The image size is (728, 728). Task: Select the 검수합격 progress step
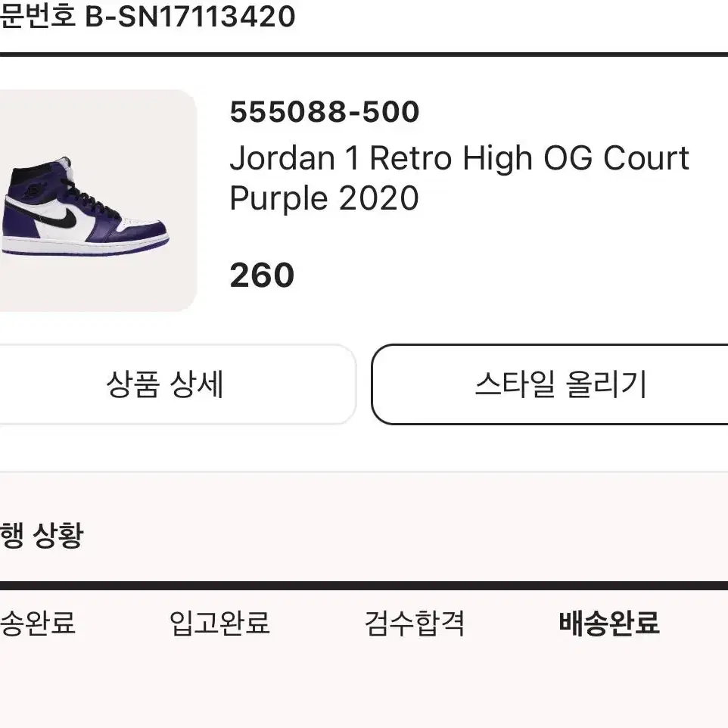click(414, 623)
